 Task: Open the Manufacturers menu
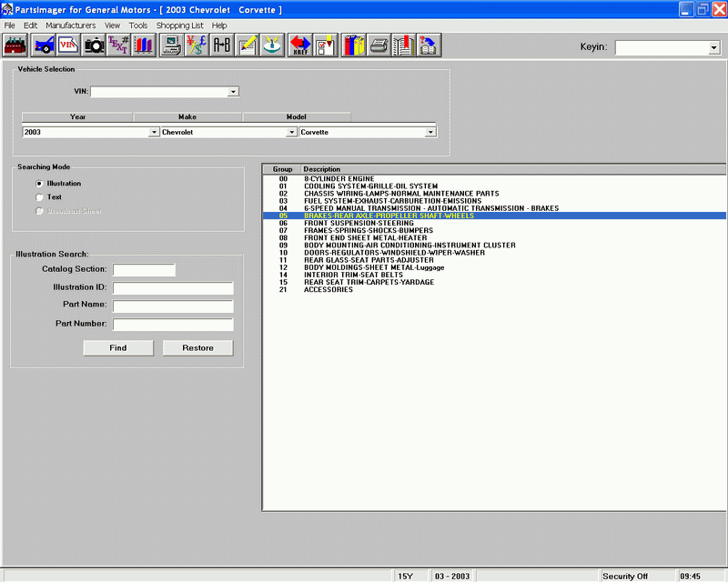[71, 25]
